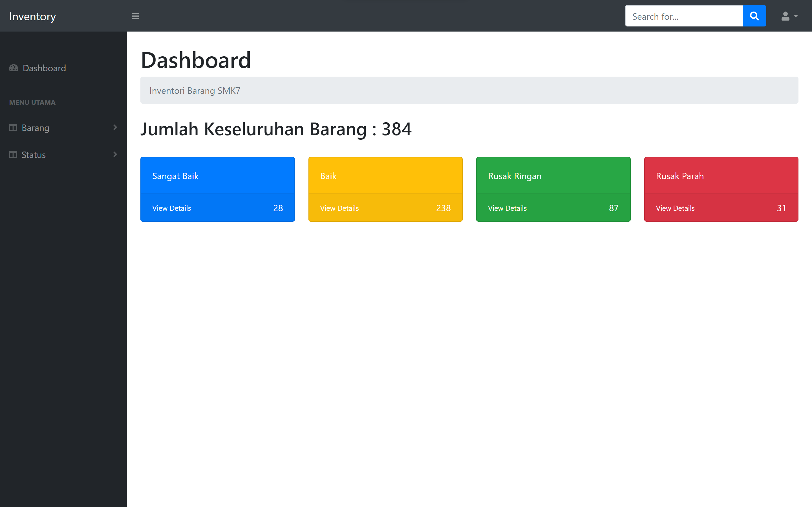812x507 pixels.
Task: Open the user account icon menu
Action: pyautogui.click(x=785, y=16)
